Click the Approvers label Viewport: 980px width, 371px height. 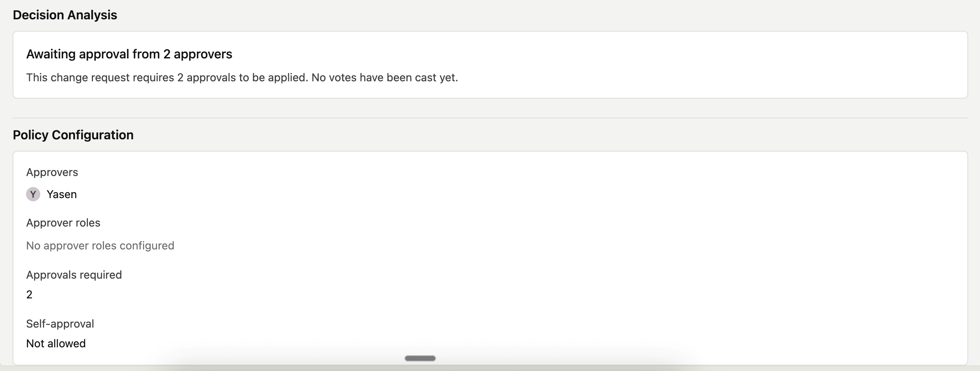point(52,172)
